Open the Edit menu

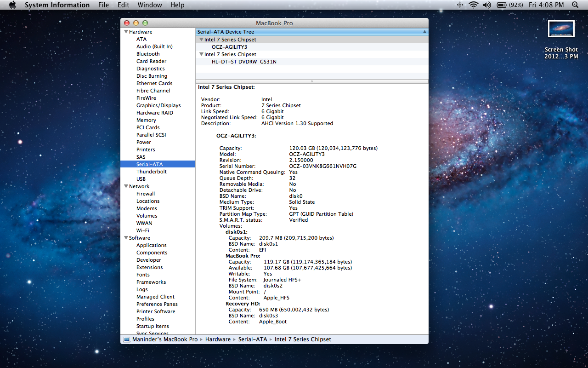pyautogui.click(x=123, y=5)
